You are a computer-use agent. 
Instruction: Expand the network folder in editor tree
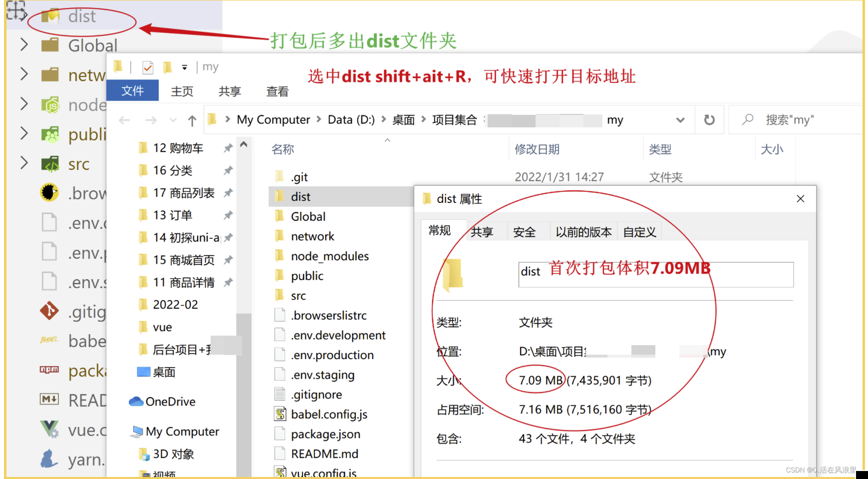[23, 74]
